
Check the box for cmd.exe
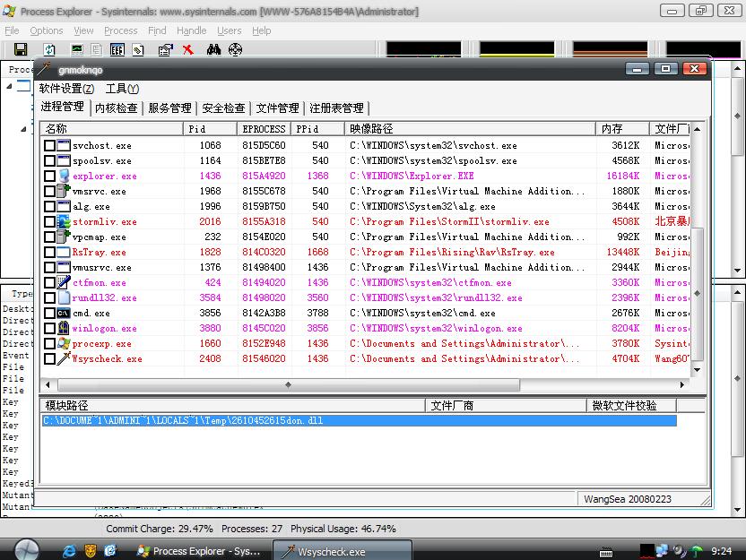49,313
